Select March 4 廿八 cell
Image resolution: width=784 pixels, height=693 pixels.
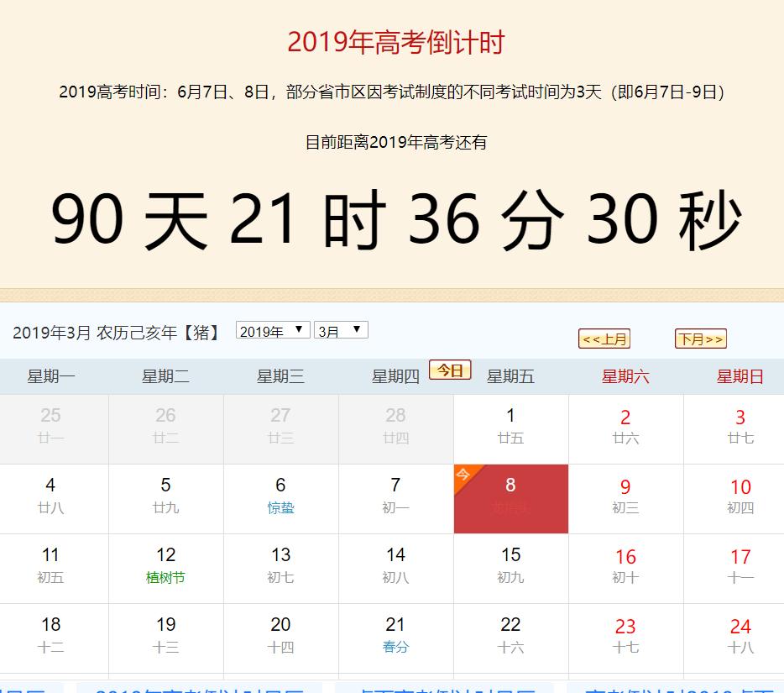[54, 499]
